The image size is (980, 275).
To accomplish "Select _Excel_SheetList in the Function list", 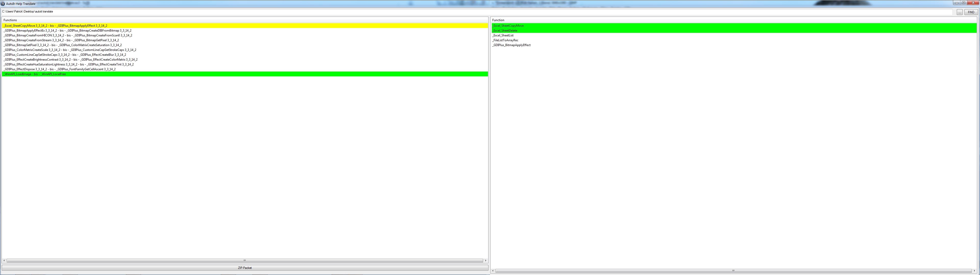I will [503, 35].
